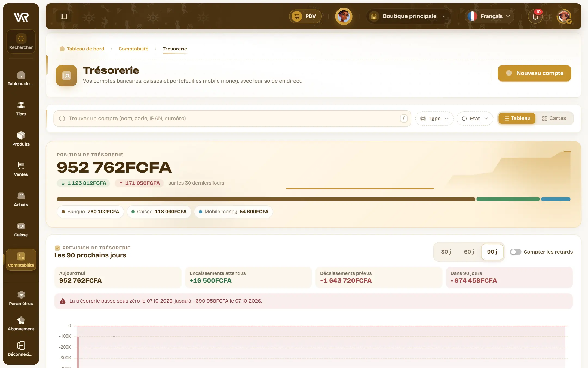Screen dimensions: 588x368
Task: Click the Trésorerie breadcrumb
Action: tap(175, 49)
